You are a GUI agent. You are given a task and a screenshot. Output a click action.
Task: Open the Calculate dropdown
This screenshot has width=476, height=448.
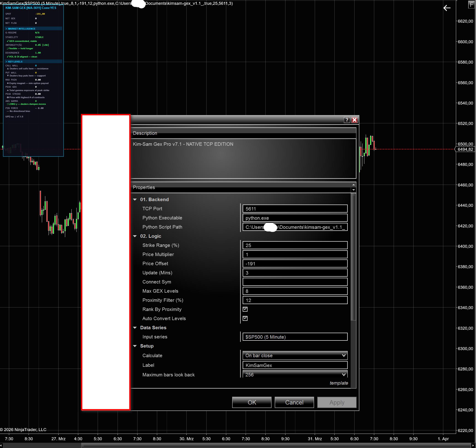[x=295, y=356]
